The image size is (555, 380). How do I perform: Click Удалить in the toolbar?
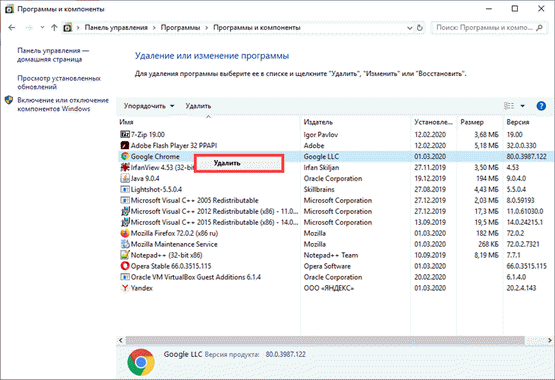click(x=198, y=106)
